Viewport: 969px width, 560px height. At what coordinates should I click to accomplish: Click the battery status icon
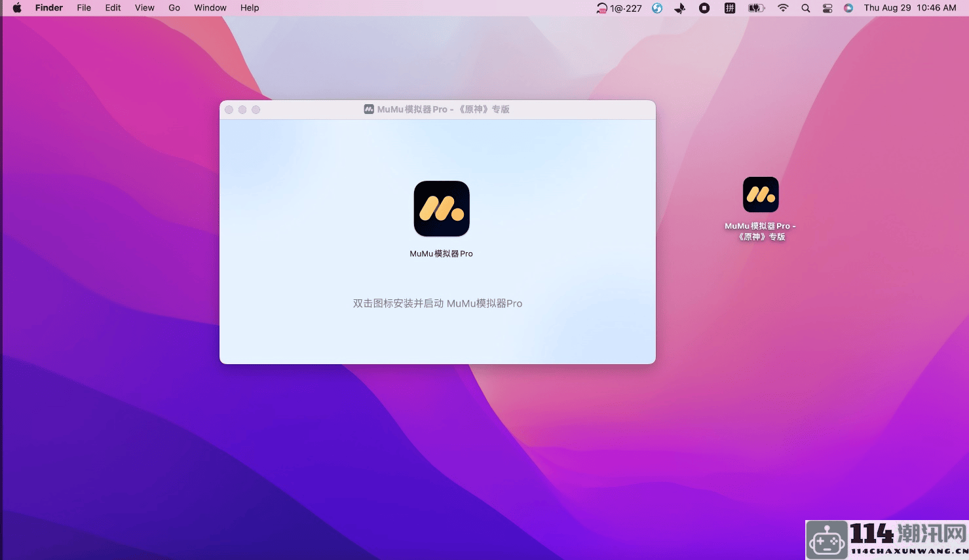click(757, 8)
